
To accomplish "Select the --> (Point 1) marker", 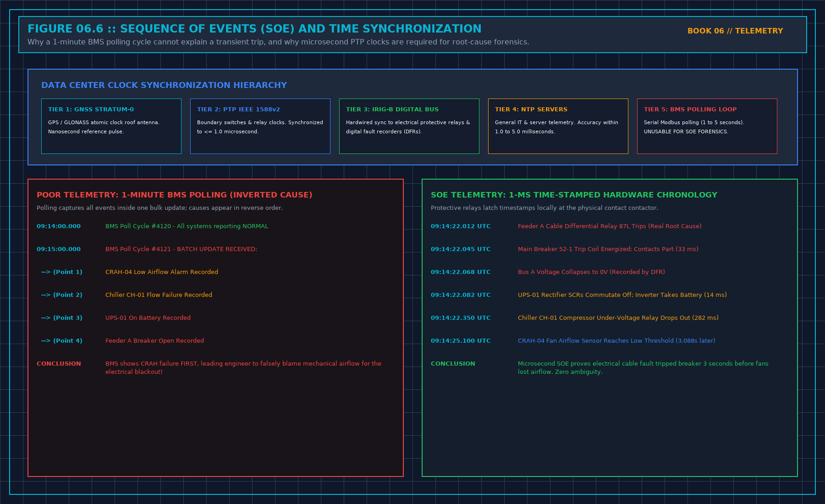I will click(62, 272).
